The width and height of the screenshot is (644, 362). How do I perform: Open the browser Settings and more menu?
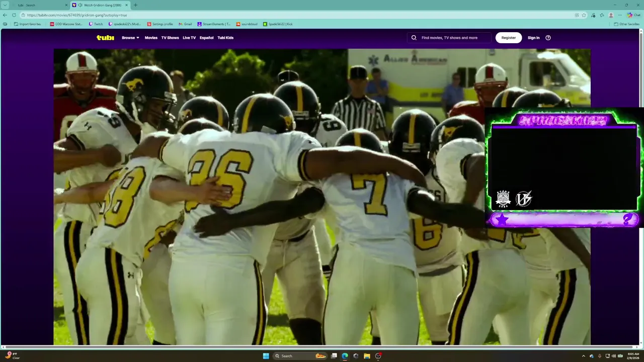(620, 15)
